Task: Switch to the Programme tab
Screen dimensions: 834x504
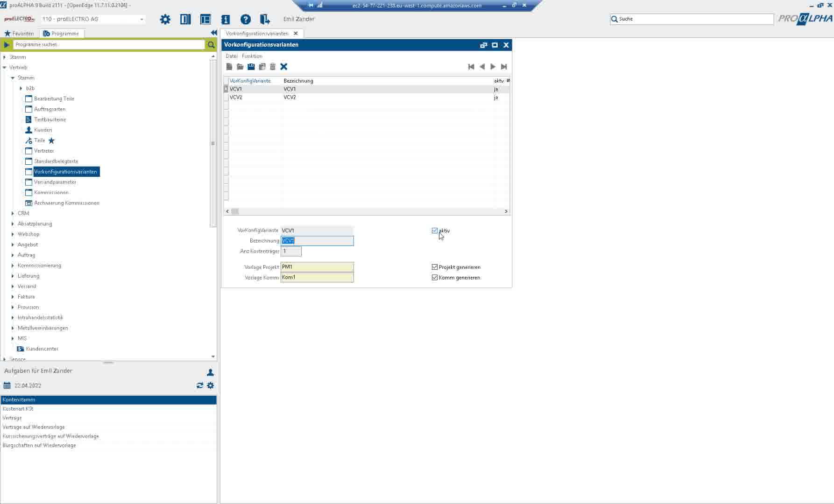Action: tap(61, 34)
